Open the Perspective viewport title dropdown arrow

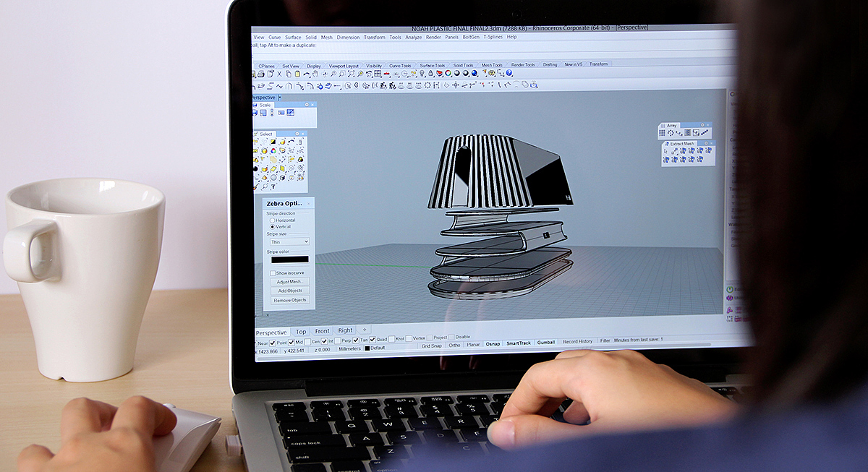click(x=280, y=98)
